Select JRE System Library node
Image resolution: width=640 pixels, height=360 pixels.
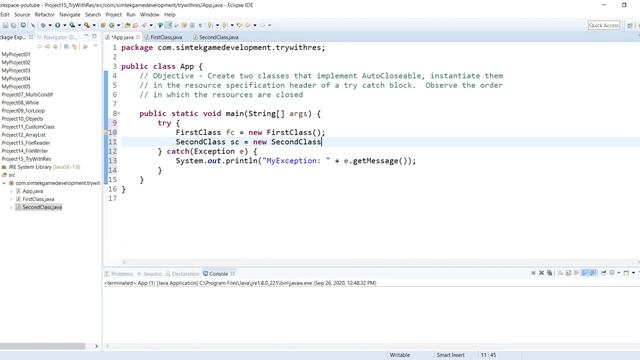(x=41, y=167)
